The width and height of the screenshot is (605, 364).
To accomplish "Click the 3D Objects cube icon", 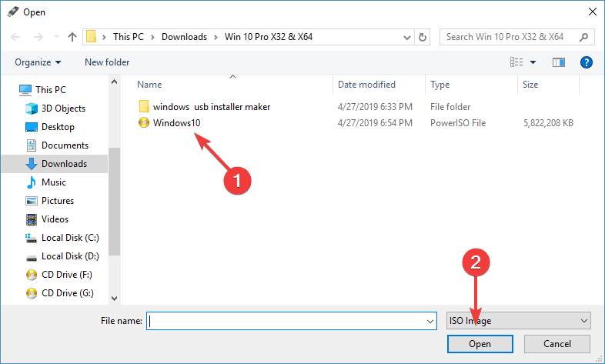I will 32,109.
